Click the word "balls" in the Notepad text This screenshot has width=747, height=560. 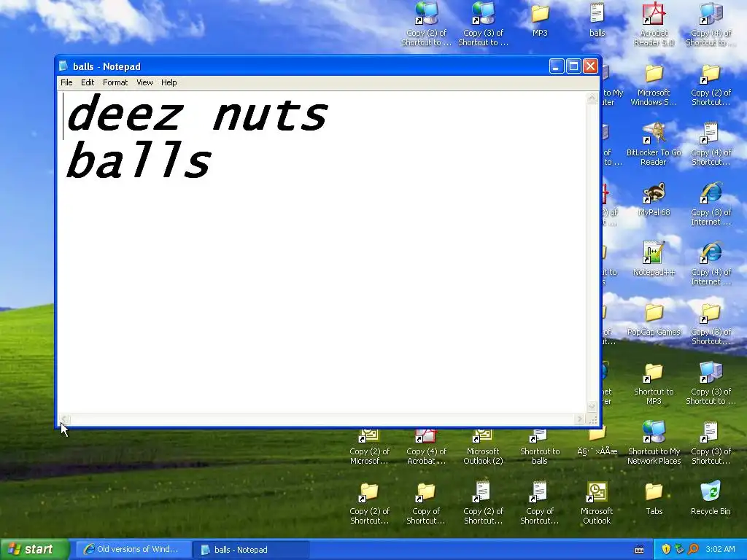point(138,160)
